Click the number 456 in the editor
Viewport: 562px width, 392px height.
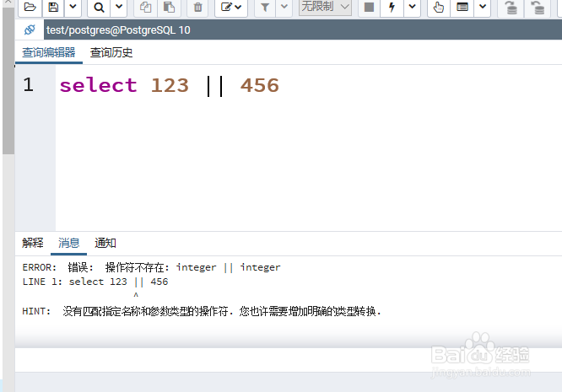click(260, 85)
